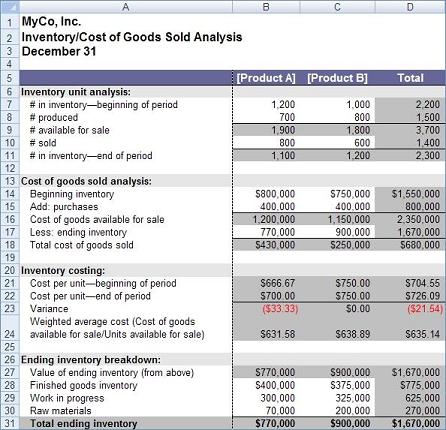Select column B header

[x=266, y=6]
